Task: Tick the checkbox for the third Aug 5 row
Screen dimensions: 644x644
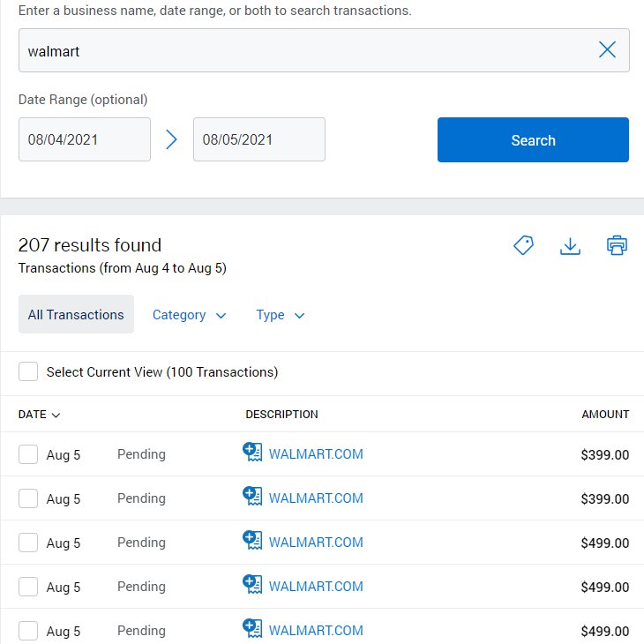Action: click(28, 543)
